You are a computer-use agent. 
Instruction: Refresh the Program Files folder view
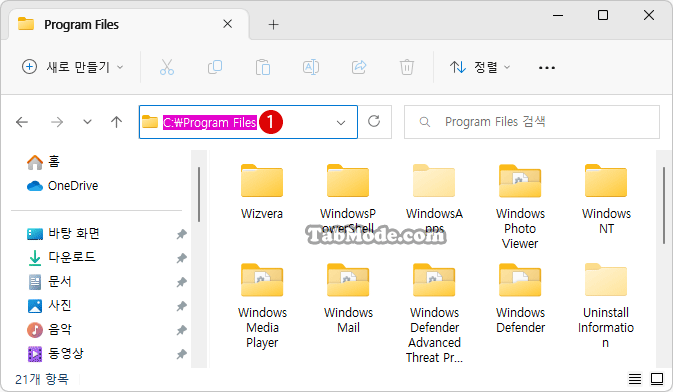pyautogui.click(x=374, y=122)
